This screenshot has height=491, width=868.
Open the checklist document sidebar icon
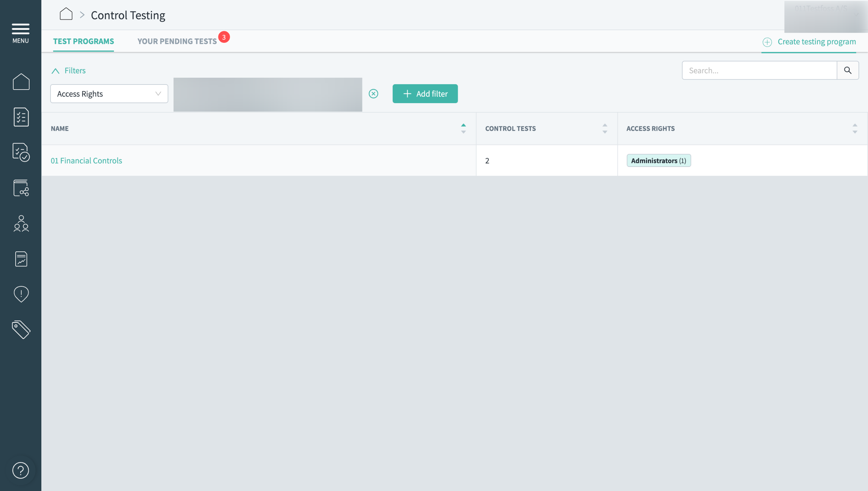coord(21,117)
